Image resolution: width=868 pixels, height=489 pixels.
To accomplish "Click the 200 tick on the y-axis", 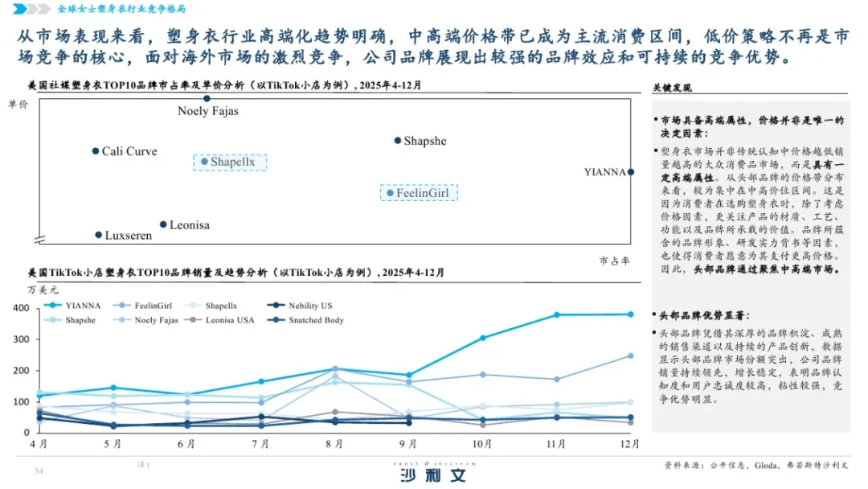I will click(21, 371).
